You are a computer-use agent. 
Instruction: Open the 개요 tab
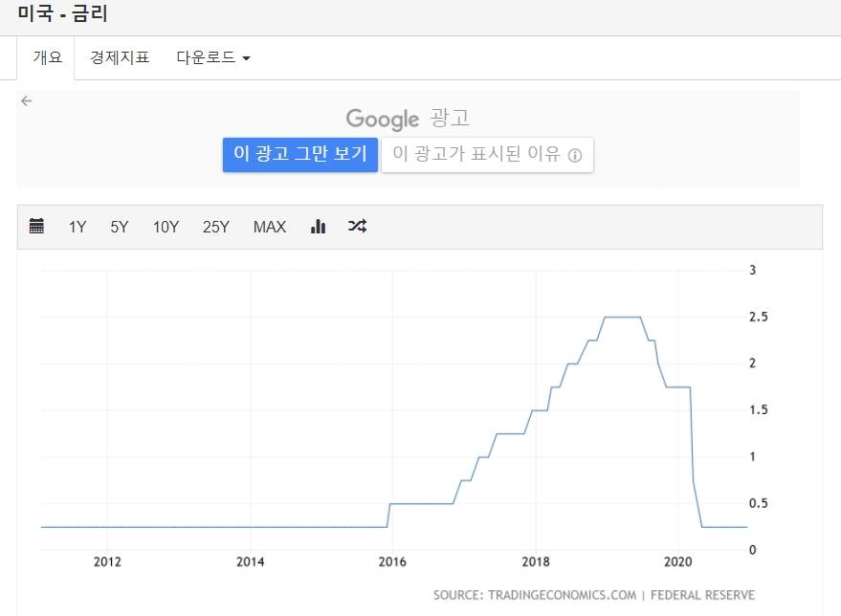pyautogui.click(x=48, y=57)
